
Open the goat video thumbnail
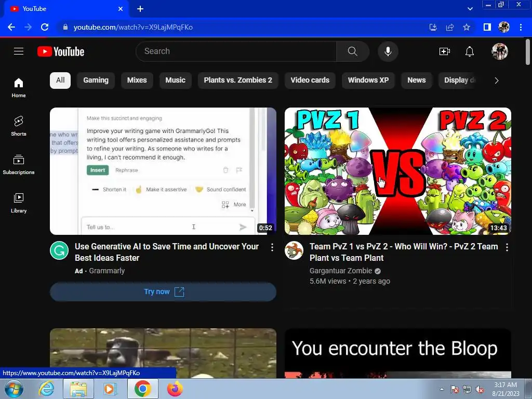coord(163,353)
